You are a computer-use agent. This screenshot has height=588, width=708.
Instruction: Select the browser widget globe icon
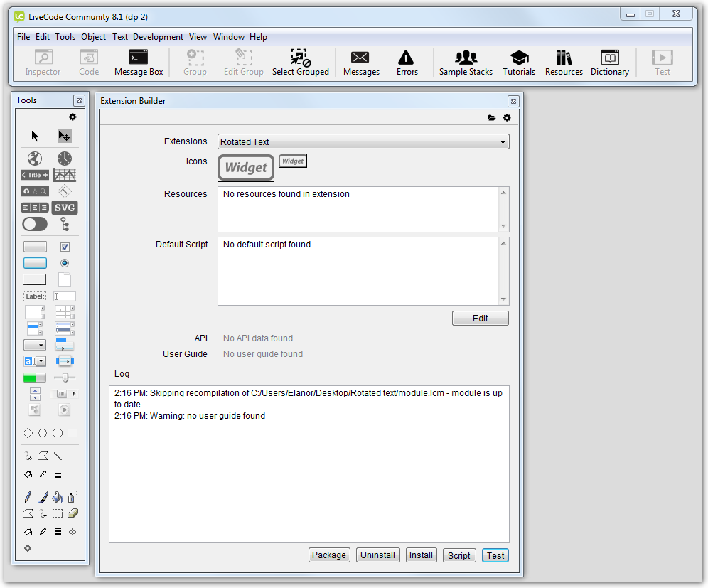[35, 158]
